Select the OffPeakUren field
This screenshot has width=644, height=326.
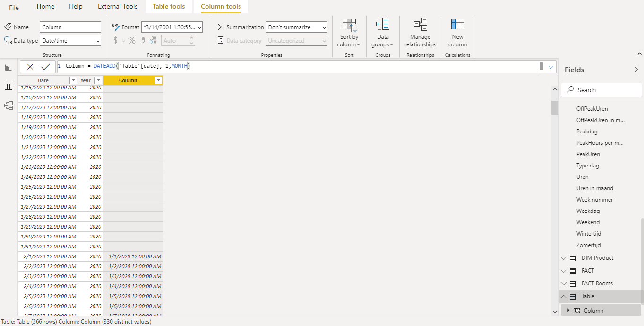click(592, 109)
